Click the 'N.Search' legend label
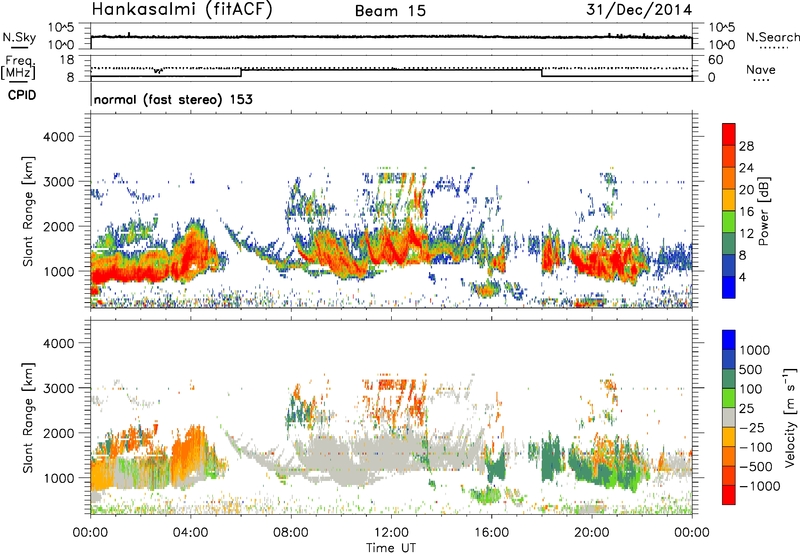 point(772,37)
